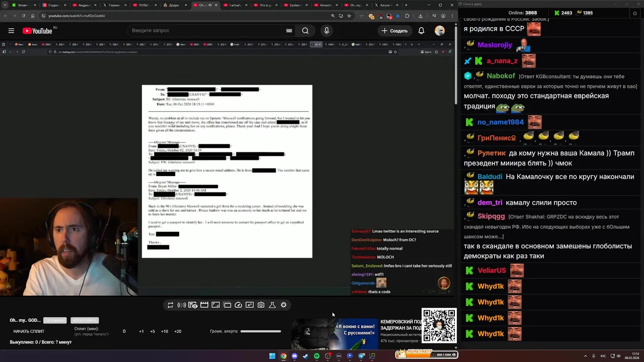Viewport: 644px width, 362px height.
Task: Click username VeliarUS in chat
Action: tap(492, 270)
